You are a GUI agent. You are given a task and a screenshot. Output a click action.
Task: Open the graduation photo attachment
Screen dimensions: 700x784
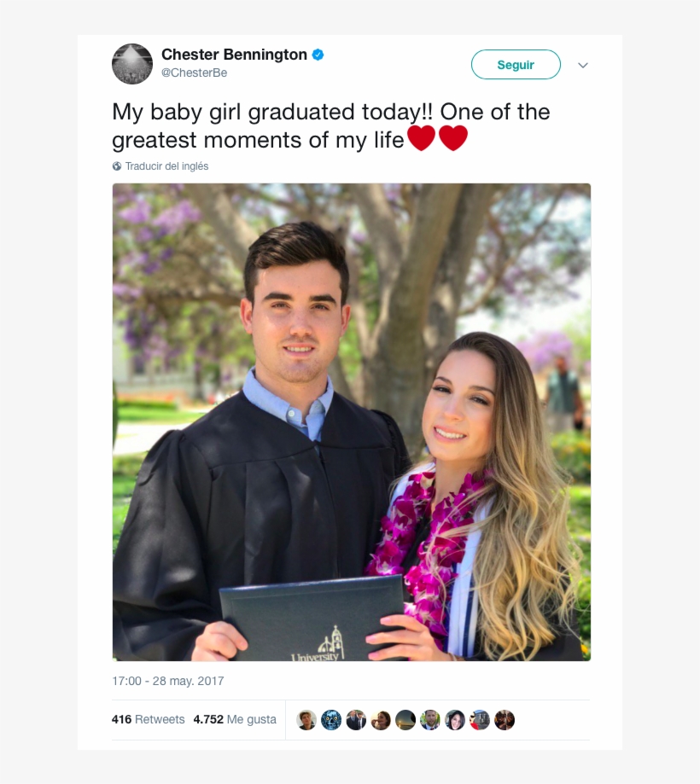pyautogui.click(x=351, y=421)
